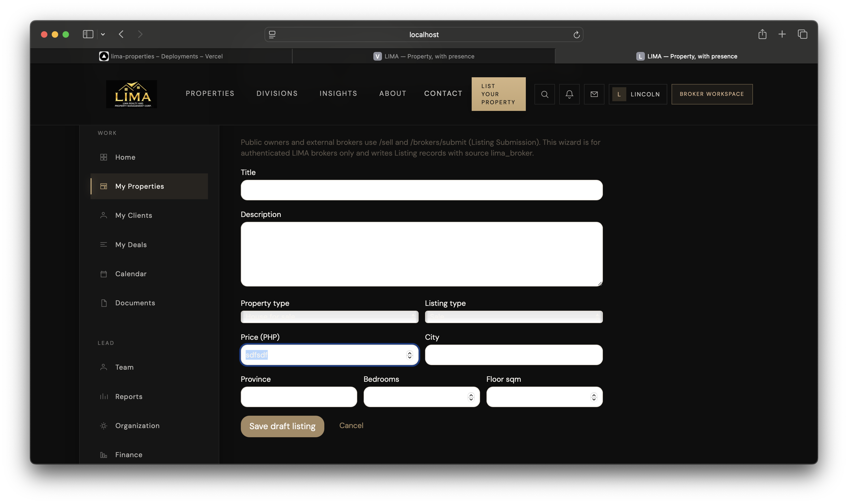The height and width of the screenshot is (504, 848).
Task: Click the Lincoln avatar initial L
Action: 619,94
